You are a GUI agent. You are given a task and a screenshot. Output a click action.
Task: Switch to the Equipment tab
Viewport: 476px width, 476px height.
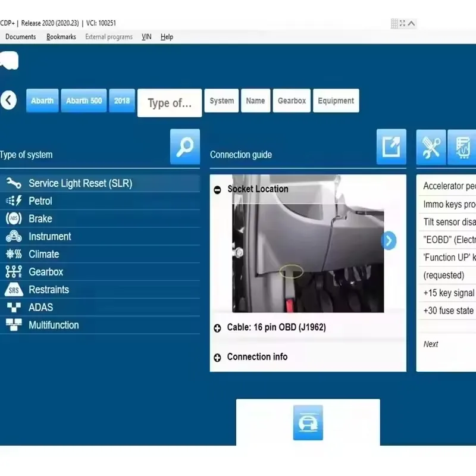(336, 101)
